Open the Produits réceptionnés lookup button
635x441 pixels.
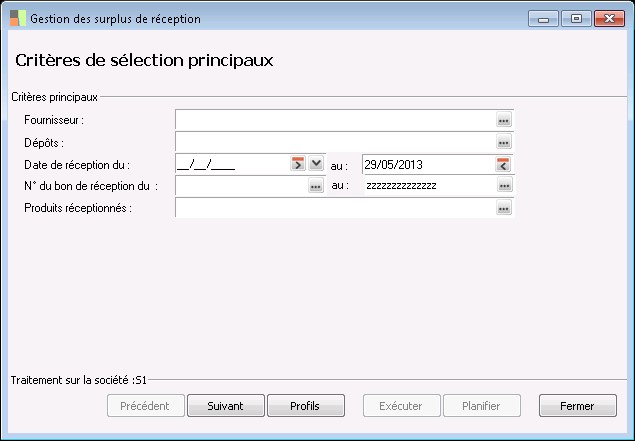(504, 209)
